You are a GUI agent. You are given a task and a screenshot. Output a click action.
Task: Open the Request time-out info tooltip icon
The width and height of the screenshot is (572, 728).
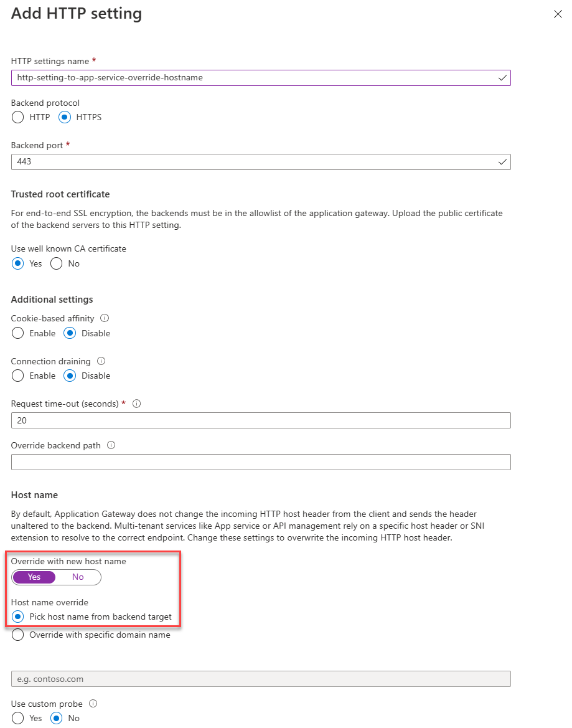click(136, 404)
